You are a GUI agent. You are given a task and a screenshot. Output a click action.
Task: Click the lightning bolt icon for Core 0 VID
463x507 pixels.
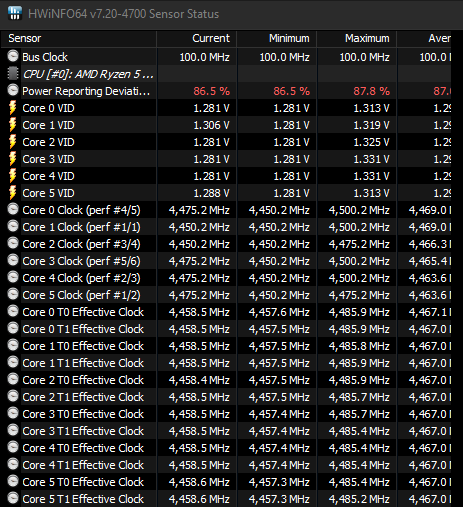click(13, 108)
